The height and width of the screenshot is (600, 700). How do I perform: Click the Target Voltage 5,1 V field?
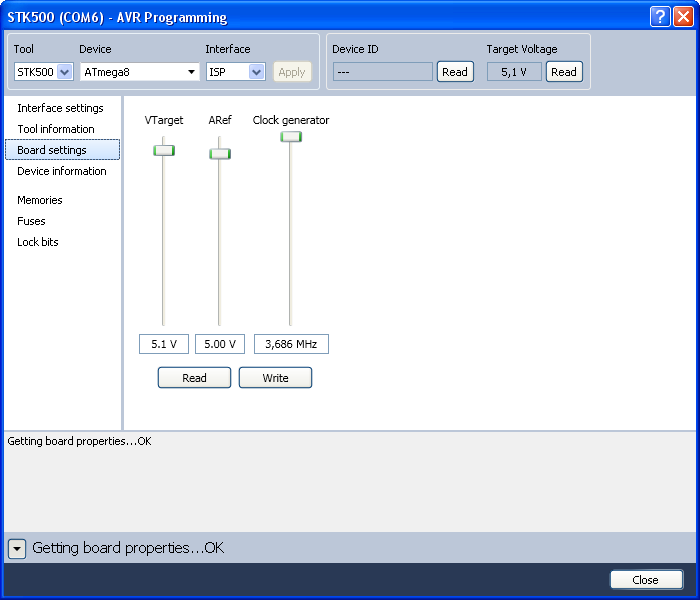pyautogui.click(x=514, y=72)
